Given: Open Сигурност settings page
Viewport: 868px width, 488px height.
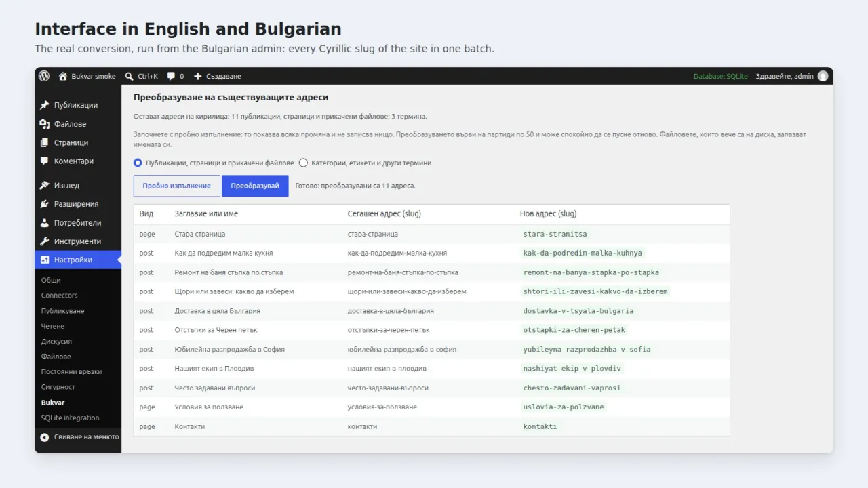Looking at the screenshot, I should point(58,387).
